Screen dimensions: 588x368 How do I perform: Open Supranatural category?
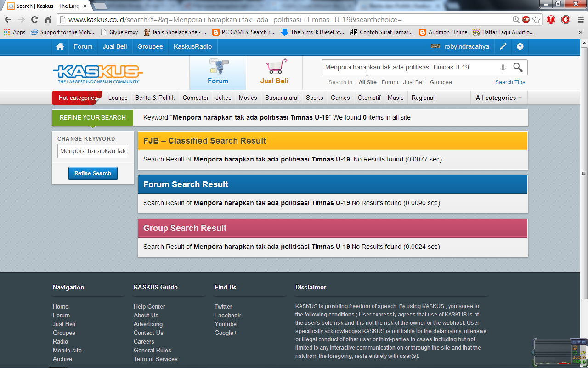click(x=282, y=98)
